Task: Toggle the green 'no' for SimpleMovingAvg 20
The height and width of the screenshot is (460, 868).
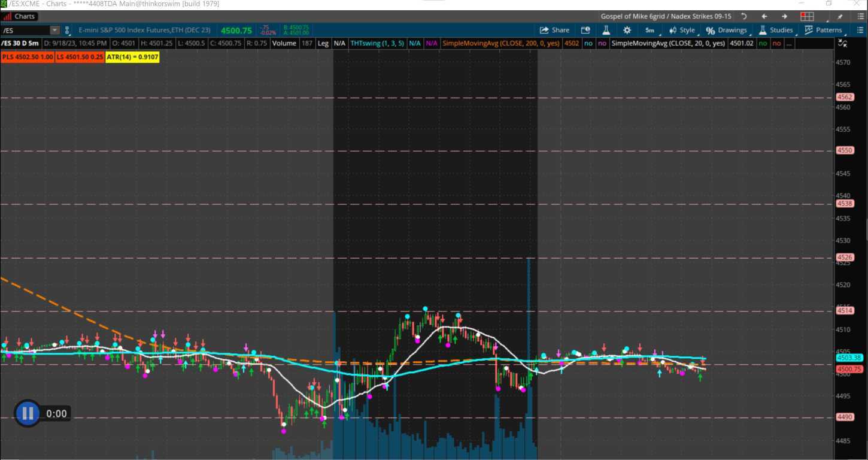Action: [763, 43]
